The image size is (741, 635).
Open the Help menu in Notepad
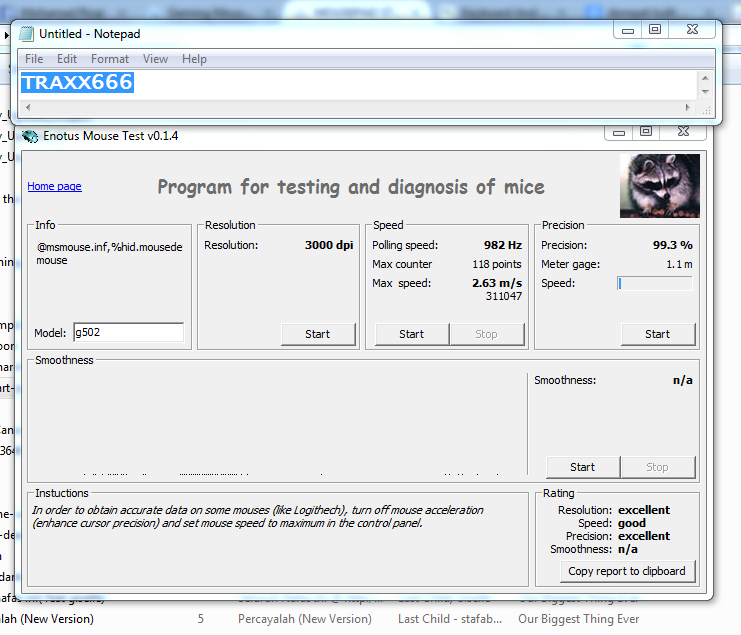(x=194, y=59)
